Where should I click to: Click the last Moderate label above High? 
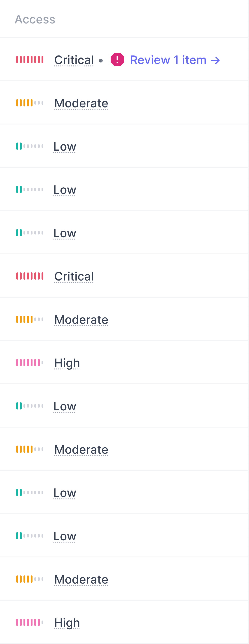tap(81, 580)
